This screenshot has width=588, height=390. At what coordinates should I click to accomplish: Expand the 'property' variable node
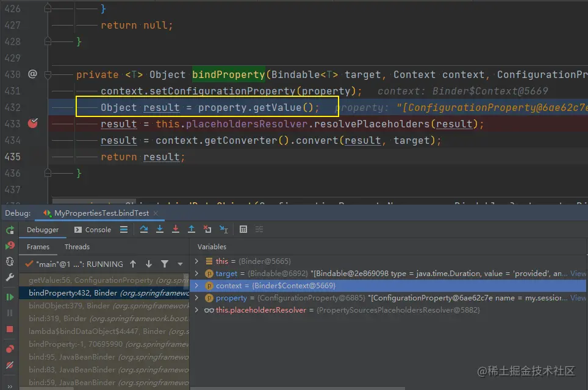click(x=196, y=298)
